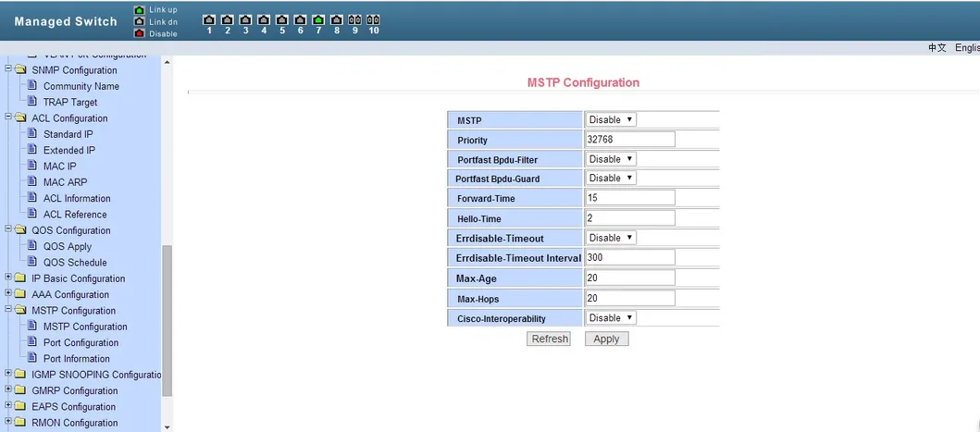Expand the RMON Configuration node
The width and height of the screenshot is (980, 432).
(8, 422)
